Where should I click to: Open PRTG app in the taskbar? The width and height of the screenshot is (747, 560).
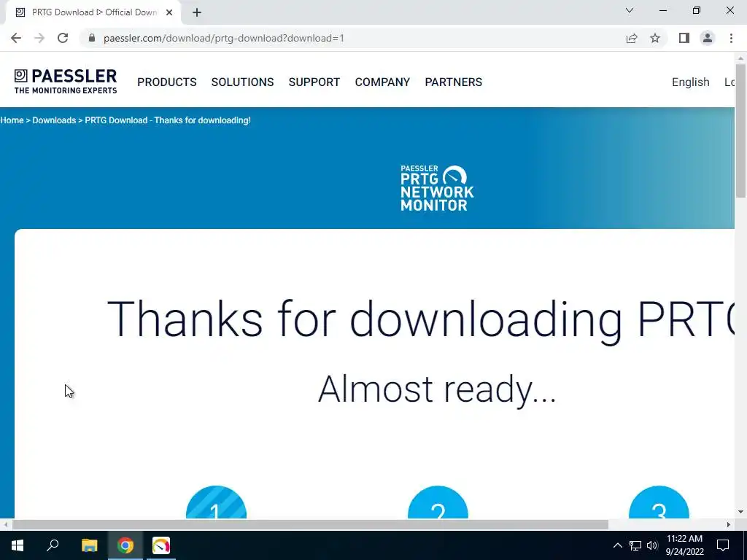click(x=161, y=545)
